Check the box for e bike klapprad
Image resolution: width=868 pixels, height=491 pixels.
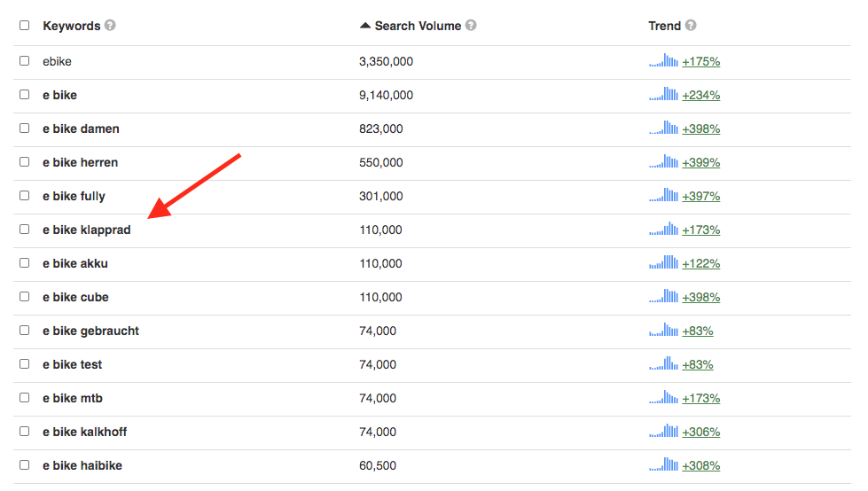pyautogui.click(x=24, y=230)
